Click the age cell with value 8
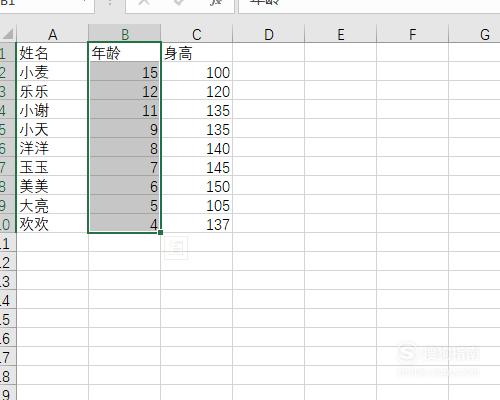This screenshot has width=500, height=400. (125, 148)
